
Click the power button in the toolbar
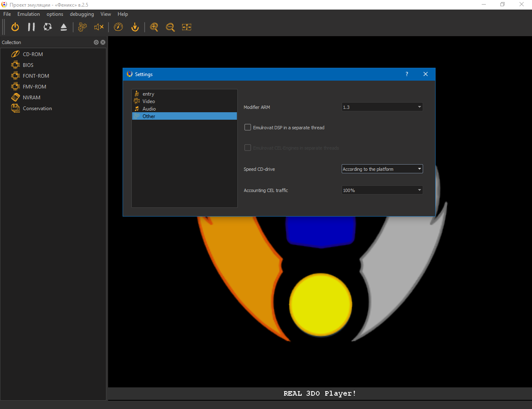(15, 27)
